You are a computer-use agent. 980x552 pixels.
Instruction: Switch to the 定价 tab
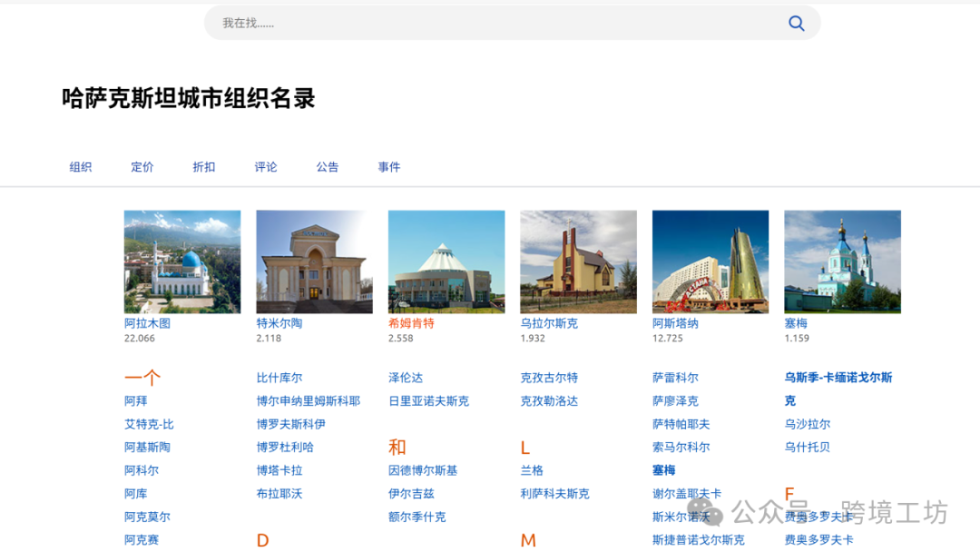coord(142,166)
